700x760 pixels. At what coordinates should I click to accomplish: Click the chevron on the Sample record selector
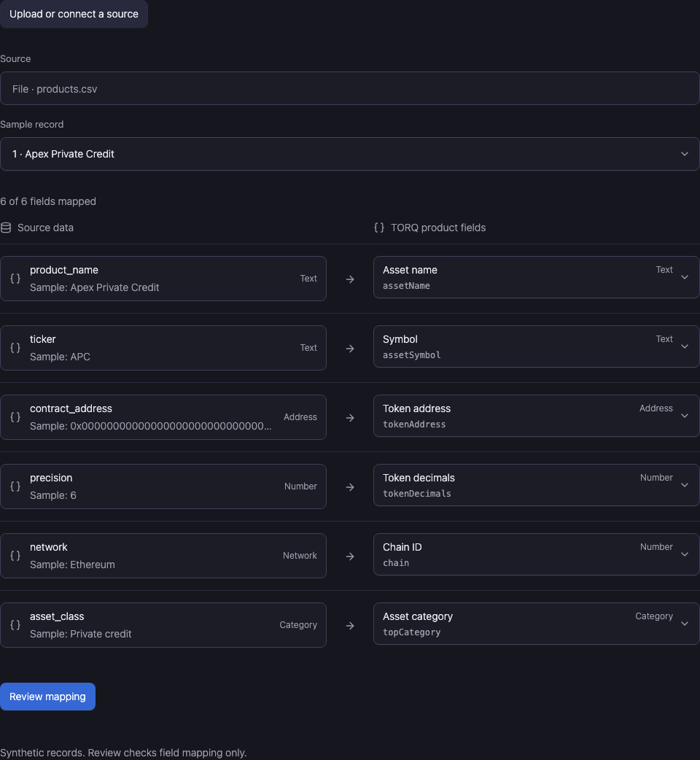point(685,154)
